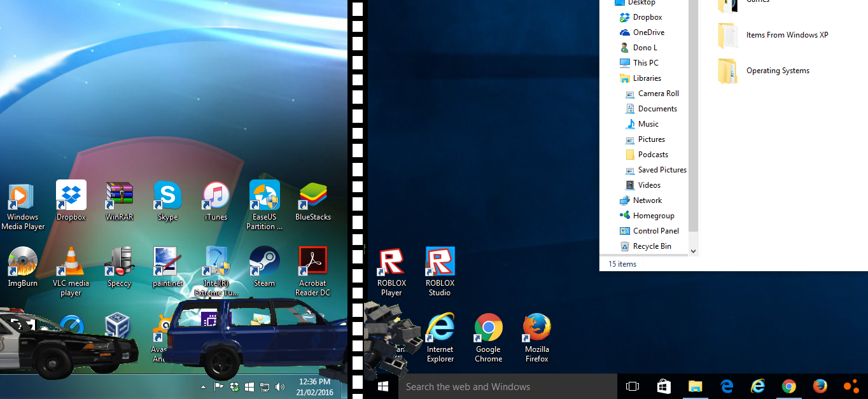Launch Internet Explorer from the taskbar
This screenshot has height=399, width=868.
[757, 386]
